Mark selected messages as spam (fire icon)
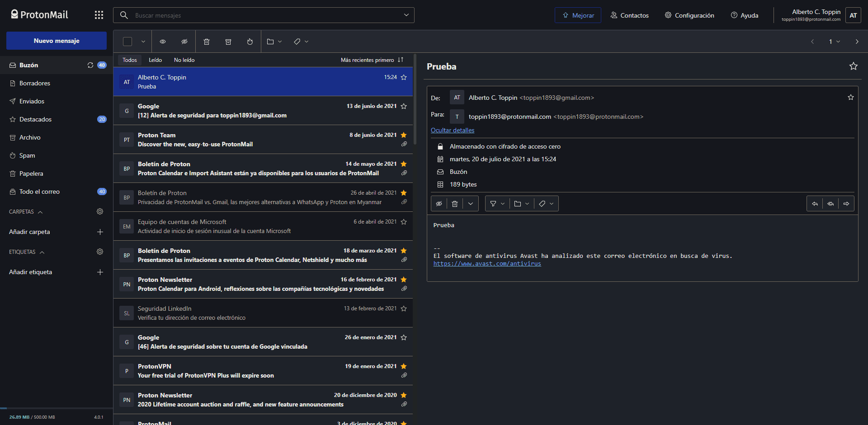The image size is (868, 425). [x=250, y=42]
